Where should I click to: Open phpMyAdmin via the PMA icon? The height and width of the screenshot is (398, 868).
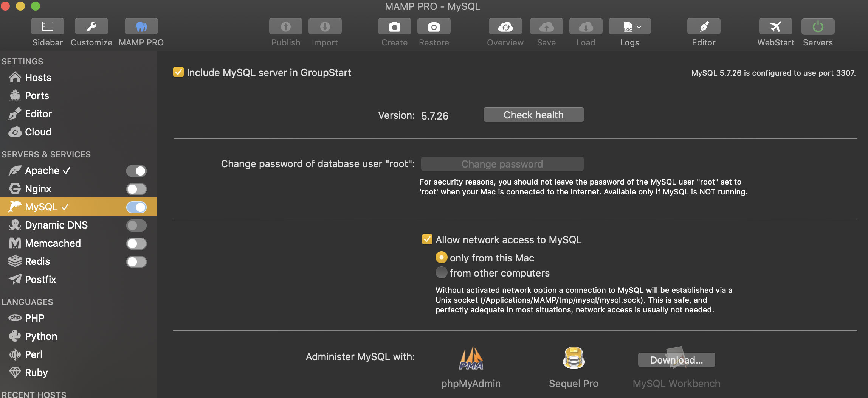(471, 358)
